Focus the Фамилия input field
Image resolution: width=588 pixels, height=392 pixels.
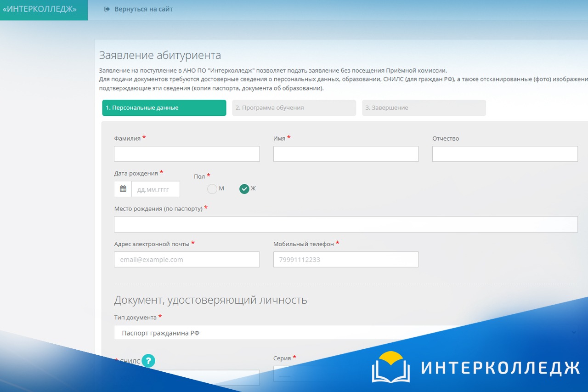(x=187, y=154)
